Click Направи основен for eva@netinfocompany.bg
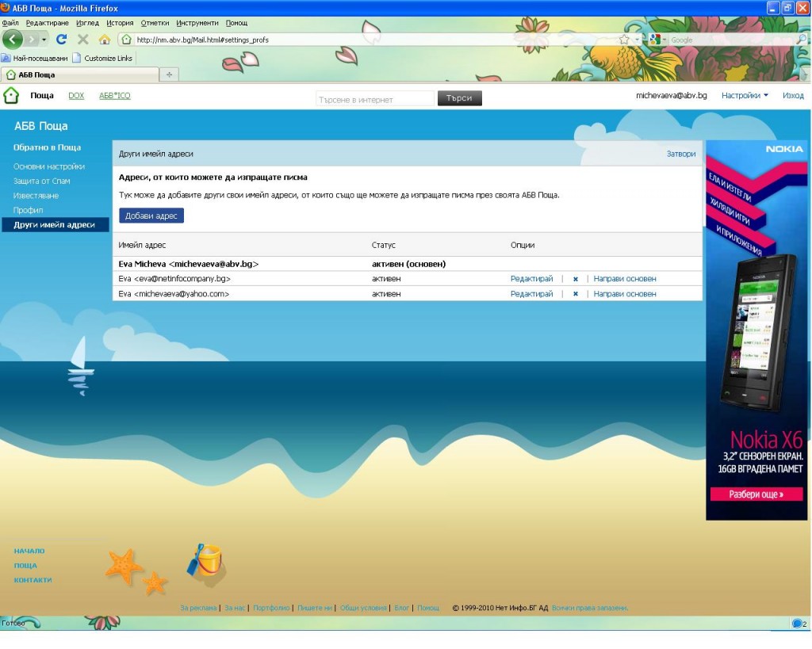The height and width of the screenshot is (649, 812). click(x=625, y=279)
